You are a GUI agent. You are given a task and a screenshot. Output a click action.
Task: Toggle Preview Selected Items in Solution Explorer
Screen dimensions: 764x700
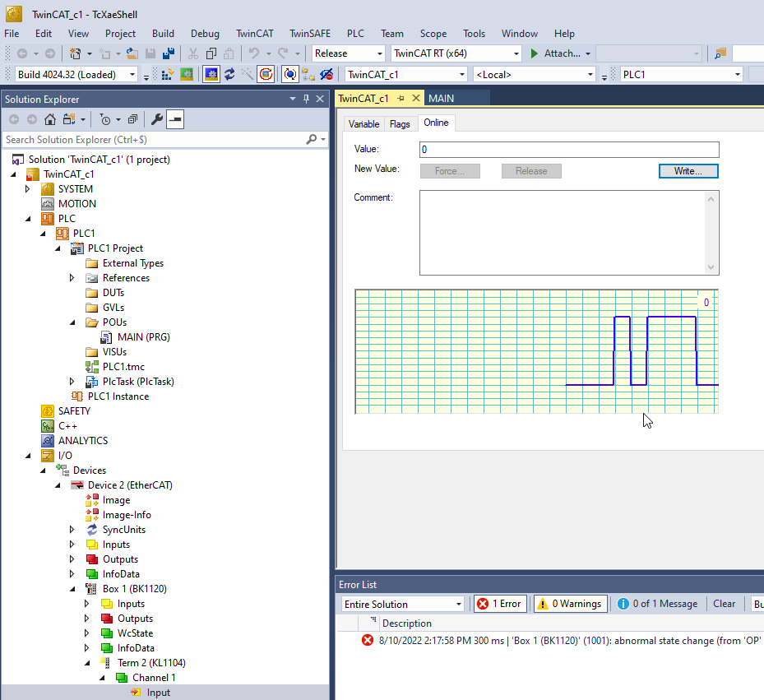pos(175,119)
